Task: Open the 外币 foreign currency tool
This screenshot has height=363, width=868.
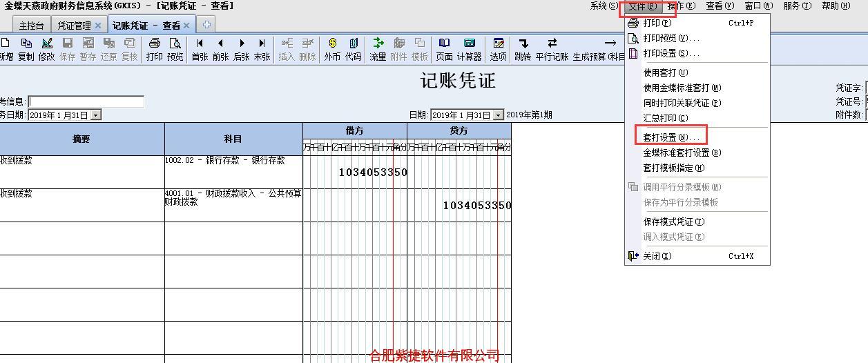Action: (x=332, y=48)
